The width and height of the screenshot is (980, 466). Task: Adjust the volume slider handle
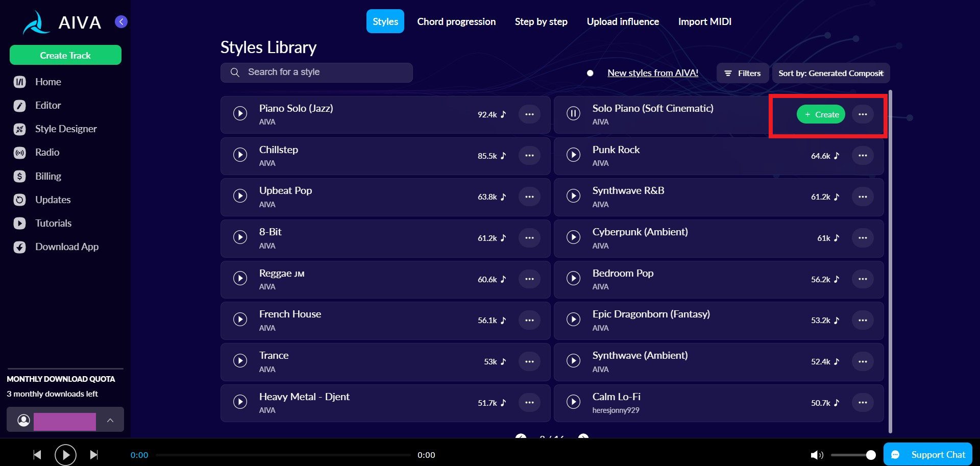(871, 455)
